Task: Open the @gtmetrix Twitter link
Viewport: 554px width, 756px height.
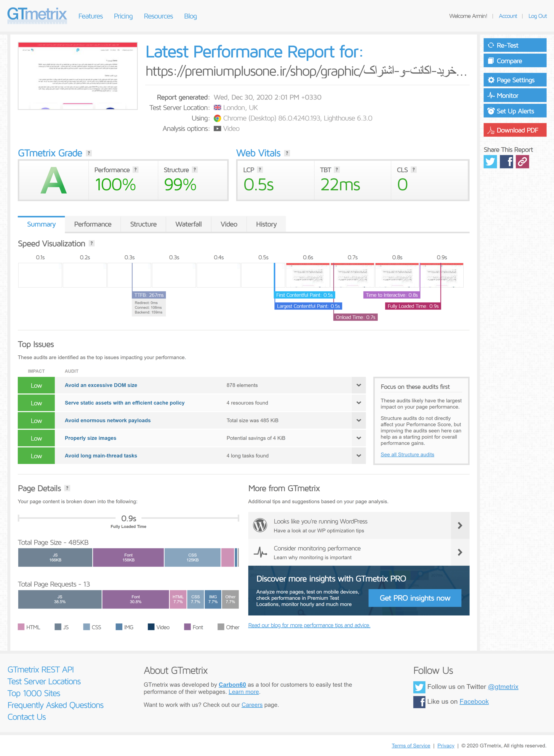Action: tap(503, 687)
